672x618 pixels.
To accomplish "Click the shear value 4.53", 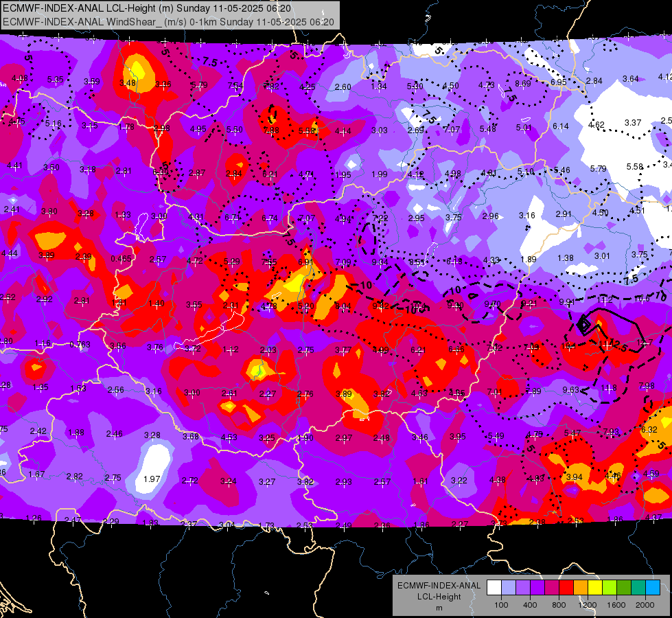I will pos(229,437).
